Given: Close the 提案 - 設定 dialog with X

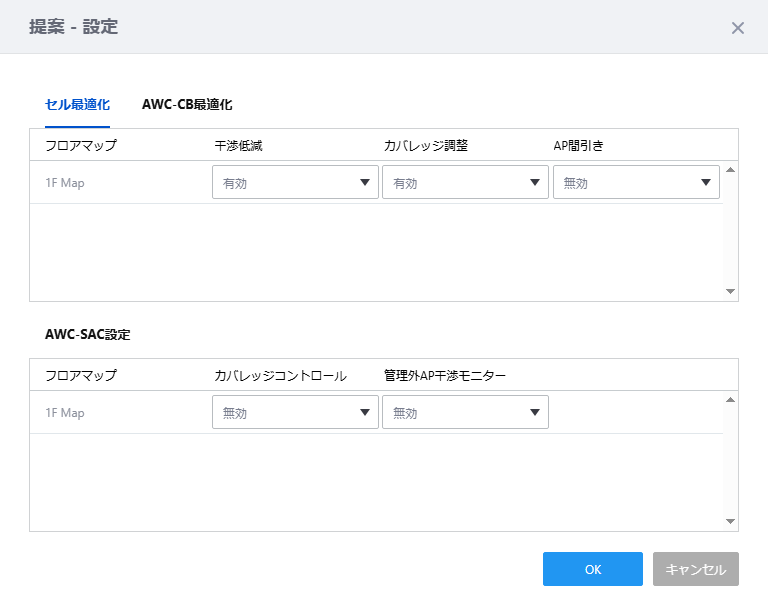Looking at the screenshot, I should pos(738,28).
